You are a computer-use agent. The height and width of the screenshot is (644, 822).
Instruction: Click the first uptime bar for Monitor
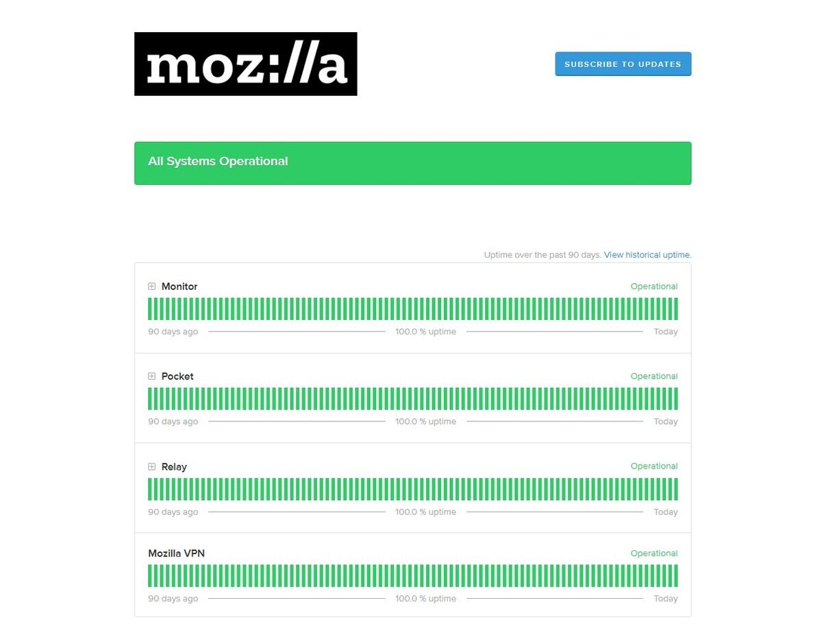tap(150, 309)
